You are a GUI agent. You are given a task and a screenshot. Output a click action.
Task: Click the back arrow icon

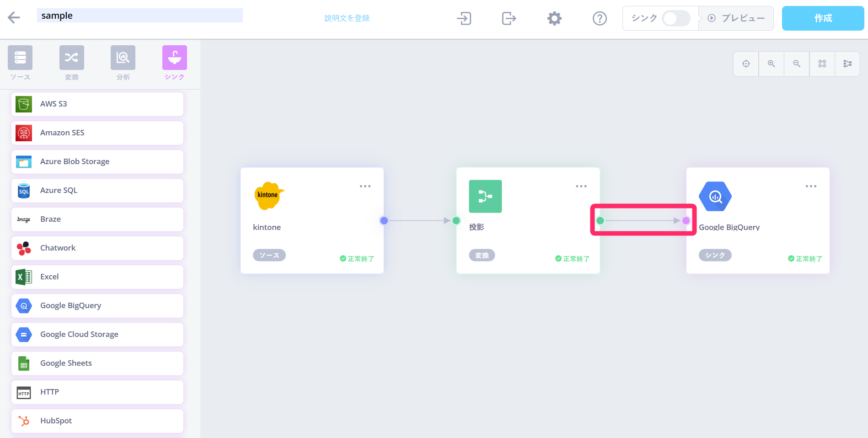[x=14, y=18]
